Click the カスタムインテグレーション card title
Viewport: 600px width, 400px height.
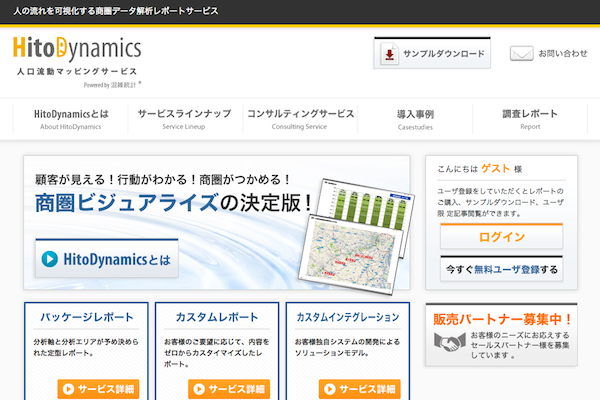pyautogui.click(x=348, y=317)
